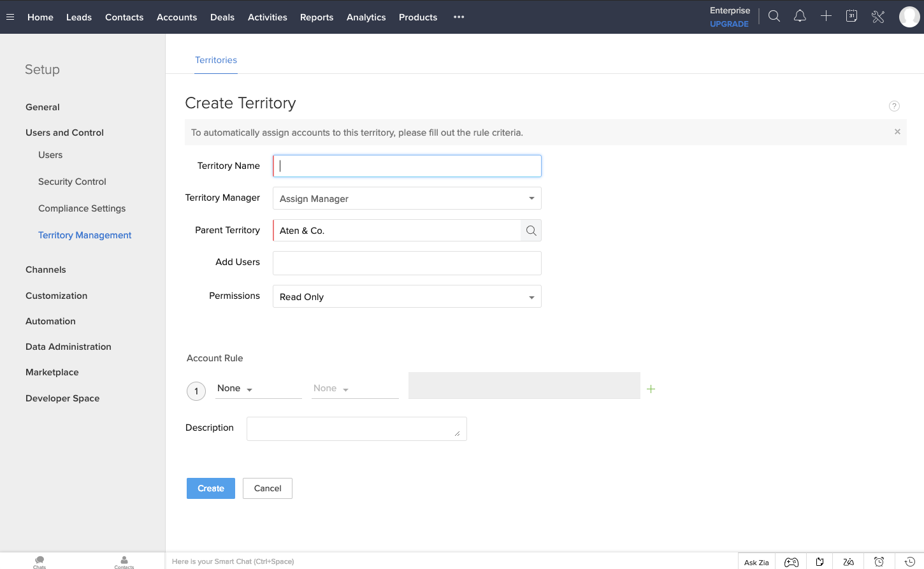
Task: Open recently viewed items history icon
Action: (908, 561)
